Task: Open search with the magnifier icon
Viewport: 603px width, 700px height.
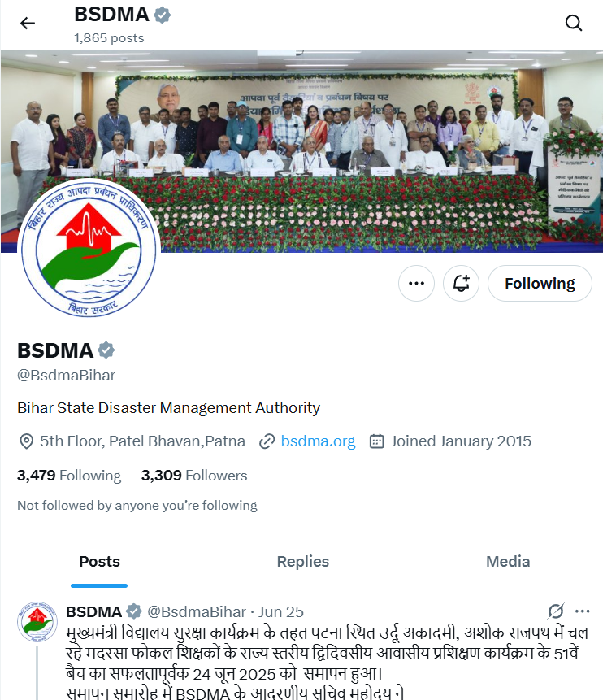Action: 574,23
